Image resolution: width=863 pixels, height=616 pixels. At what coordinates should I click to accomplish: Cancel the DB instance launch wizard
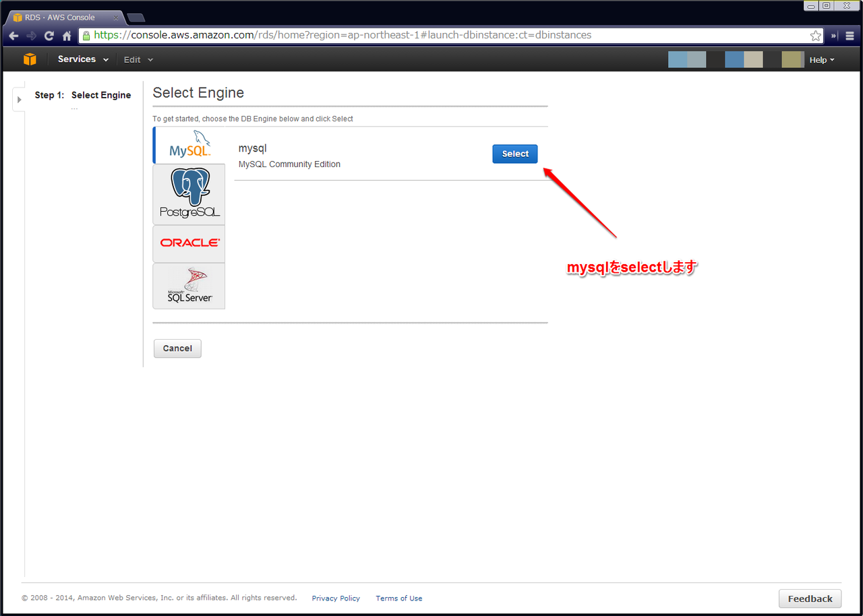click(x=177, y=348)
